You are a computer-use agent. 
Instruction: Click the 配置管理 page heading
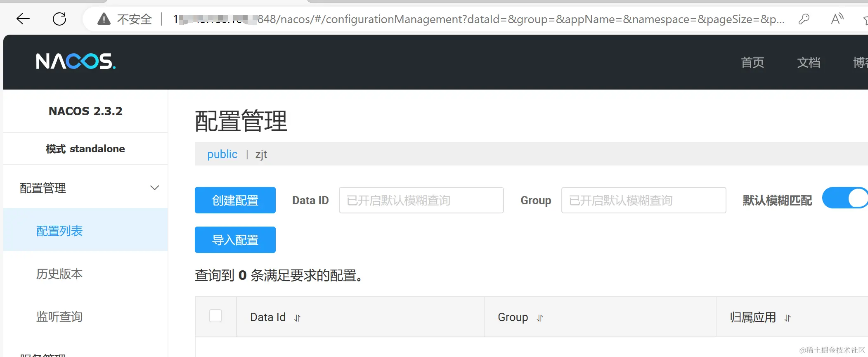(241, 121)
